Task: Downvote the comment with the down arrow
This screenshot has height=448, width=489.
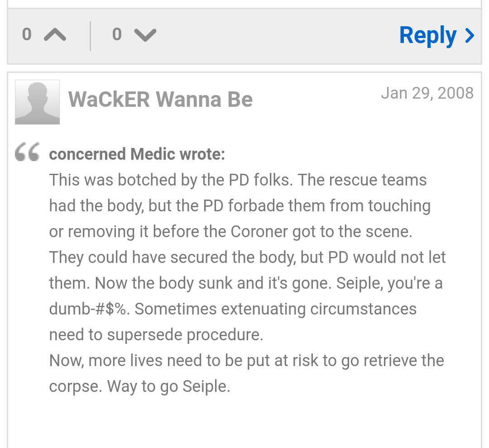Action: tap(145, 35)
